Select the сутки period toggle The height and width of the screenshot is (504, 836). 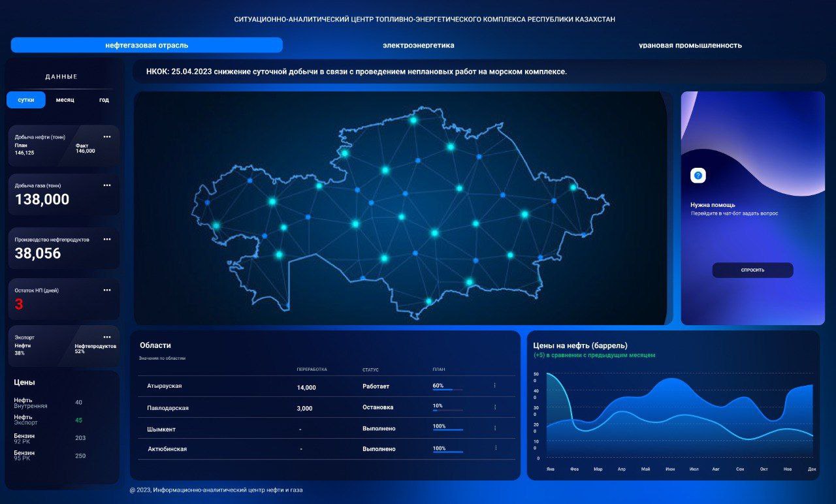(x=26, y=100)
